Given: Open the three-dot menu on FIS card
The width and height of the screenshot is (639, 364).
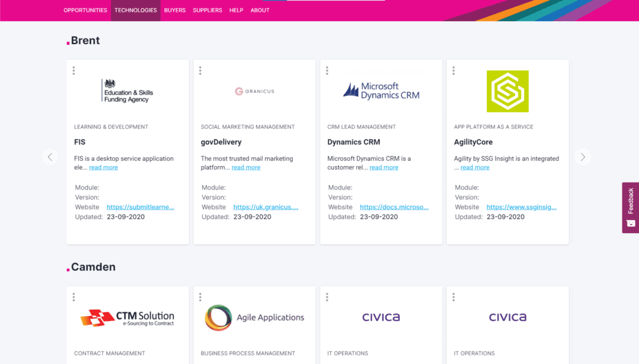Looking at the screenshot, I should coord(74,70).
